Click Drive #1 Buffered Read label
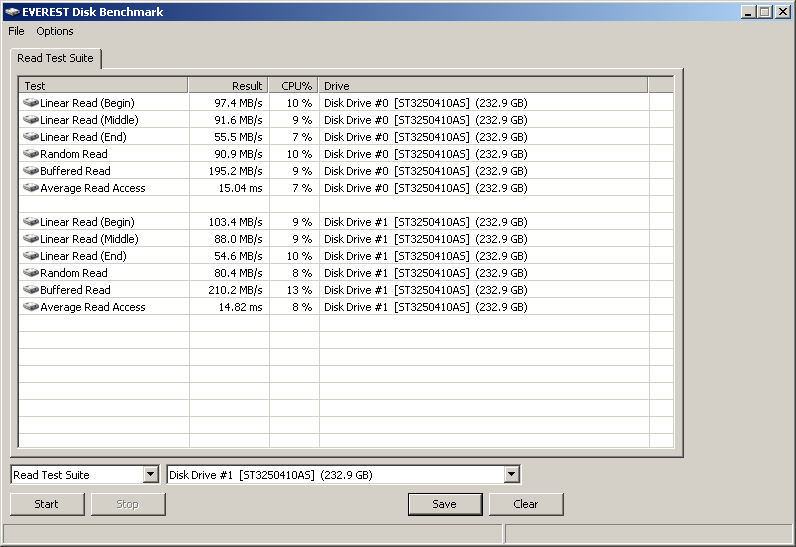Viewport: 796px width, 547px height. point(75,290)
